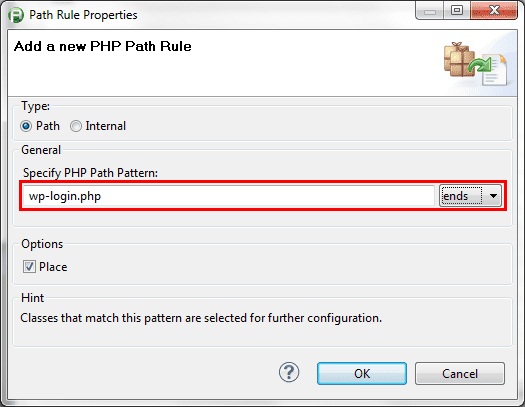Click the Place label text
Viewport: 525px width, 407px height.
[53, 267]
